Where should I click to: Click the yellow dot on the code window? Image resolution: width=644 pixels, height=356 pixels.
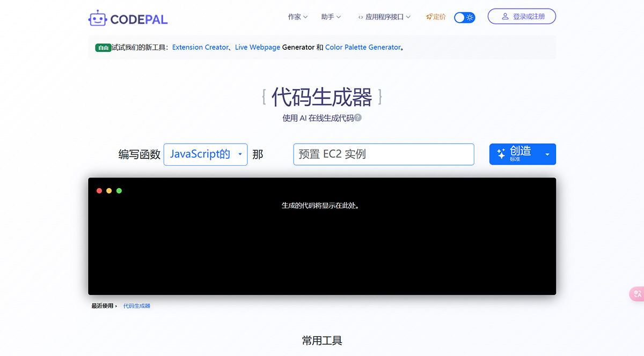109,190
